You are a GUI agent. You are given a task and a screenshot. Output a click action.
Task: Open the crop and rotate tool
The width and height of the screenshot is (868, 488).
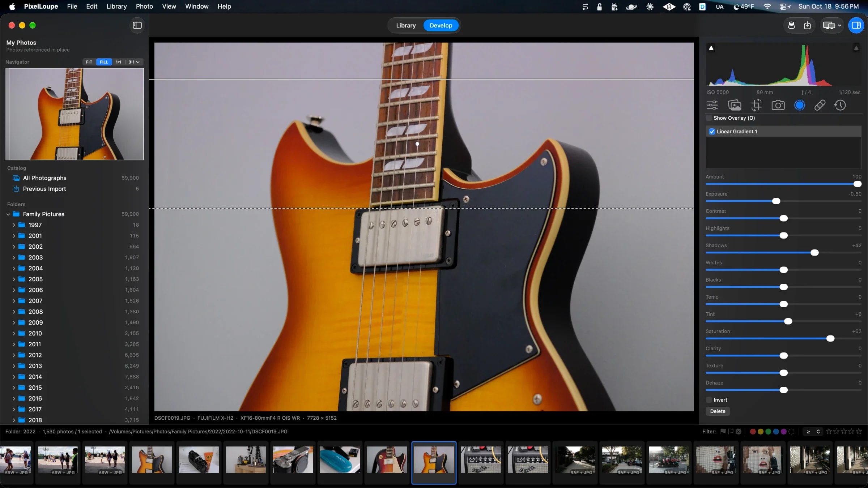tap(756, 105)
